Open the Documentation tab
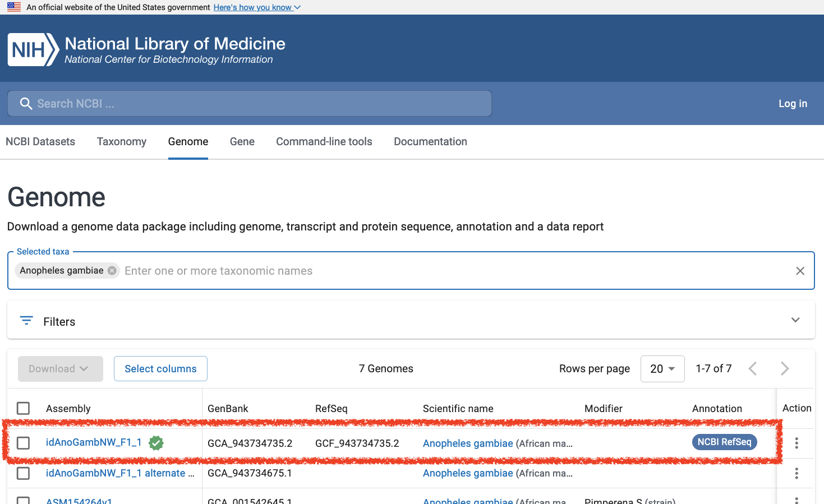The width and height of the screenshot is (824, 504). click(430, 142)
